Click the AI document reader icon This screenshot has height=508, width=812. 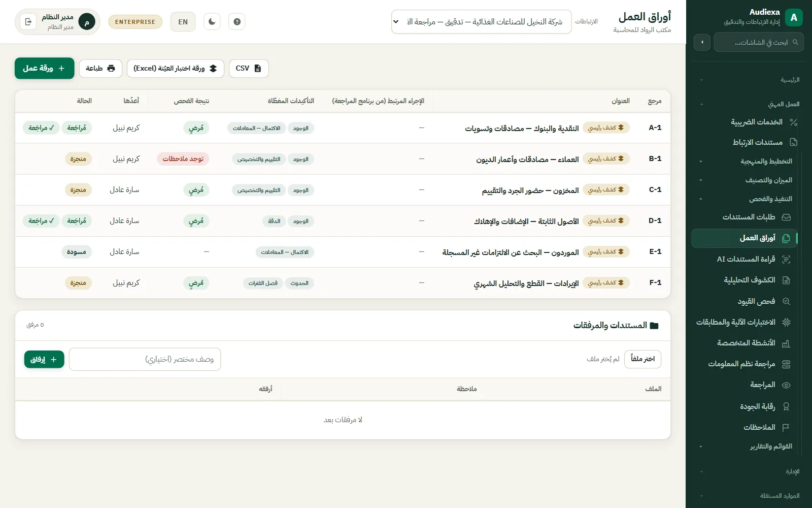point(786,259)
